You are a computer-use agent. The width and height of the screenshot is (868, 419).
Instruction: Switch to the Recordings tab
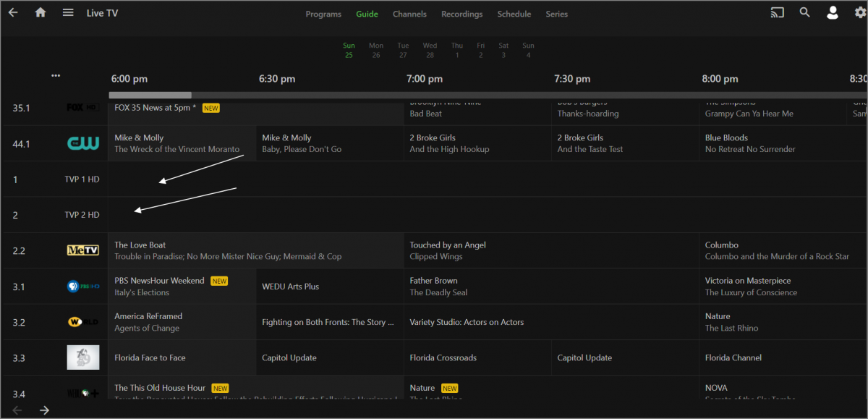coord(461,14)
